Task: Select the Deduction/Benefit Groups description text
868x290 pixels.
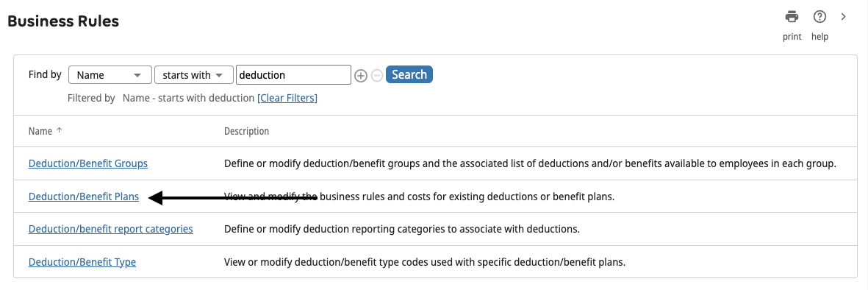Action: tap(530, 163)
